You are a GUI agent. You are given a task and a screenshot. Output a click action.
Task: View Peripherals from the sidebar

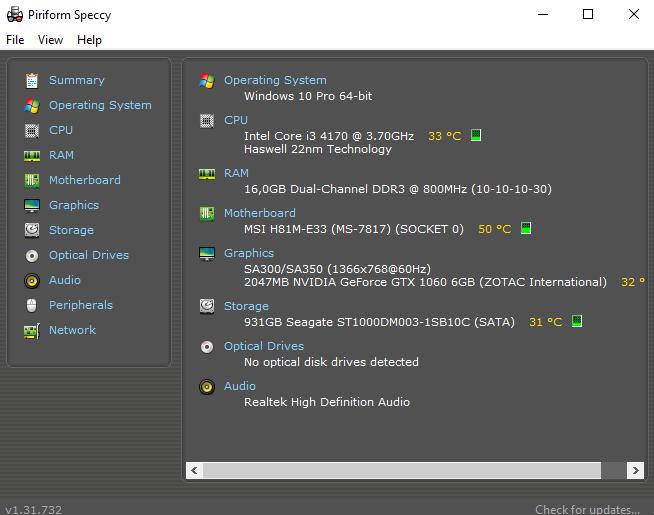pyautogui.click(x=81, y=305)
